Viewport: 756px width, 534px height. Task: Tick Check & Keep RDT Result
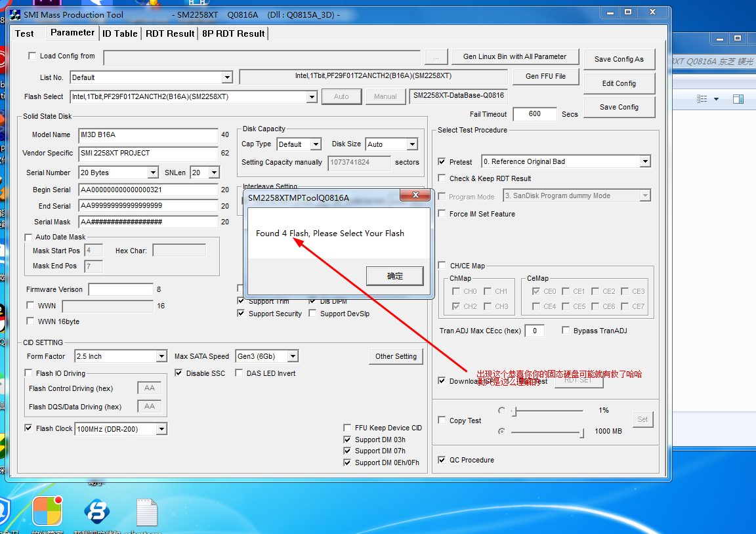pos(442,178)
